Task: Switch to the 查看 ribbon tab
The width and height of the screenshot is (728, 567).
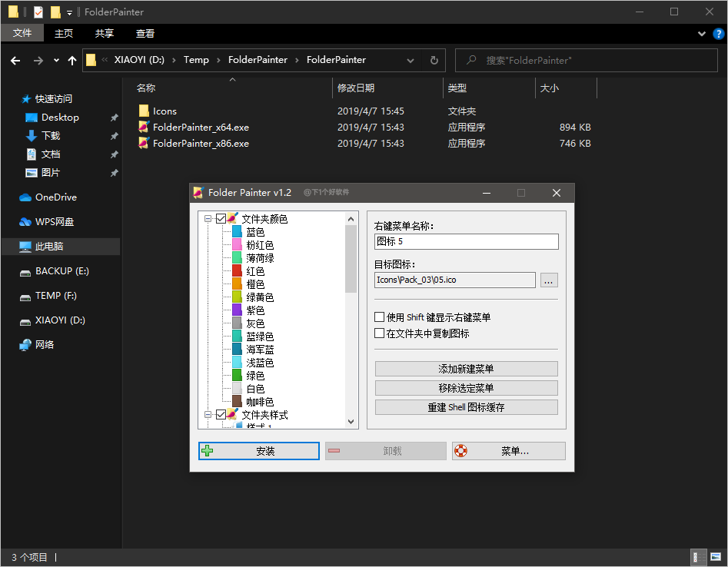Action: (x=145, y=33)
